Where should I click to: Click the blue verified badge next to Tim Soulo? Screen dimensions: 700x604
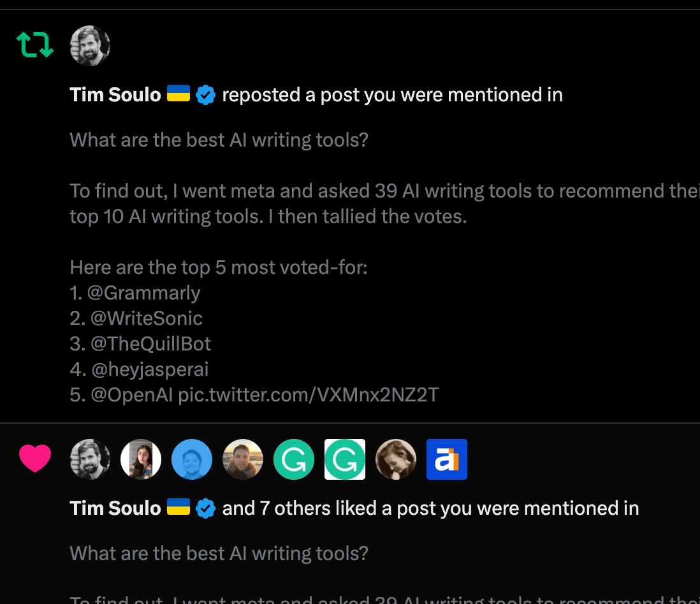point(205,94)
